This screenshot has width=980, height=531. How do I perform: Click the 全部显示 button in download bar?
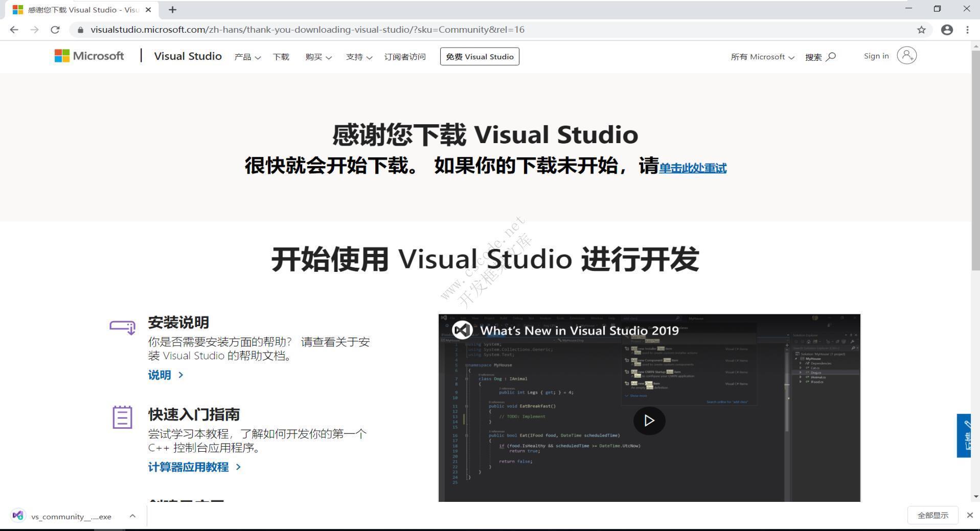(932, 515)
